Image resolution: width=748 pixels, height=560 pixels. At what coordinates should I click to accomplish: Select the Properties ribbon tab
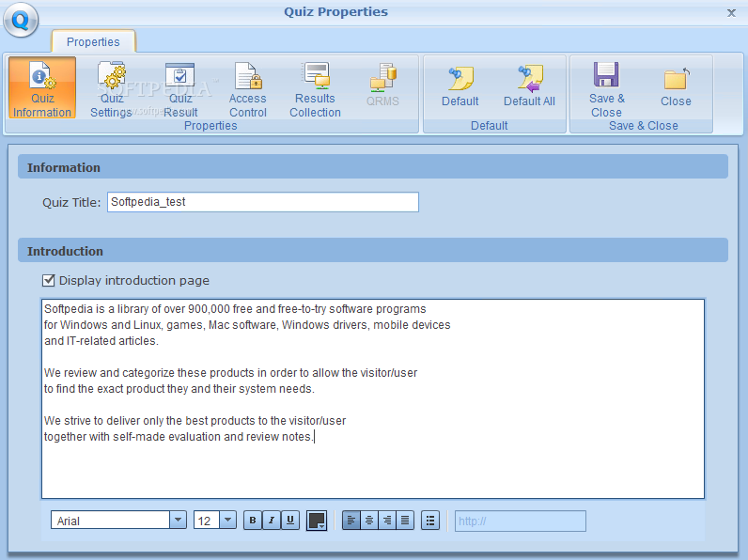click(x=93, y=41)
